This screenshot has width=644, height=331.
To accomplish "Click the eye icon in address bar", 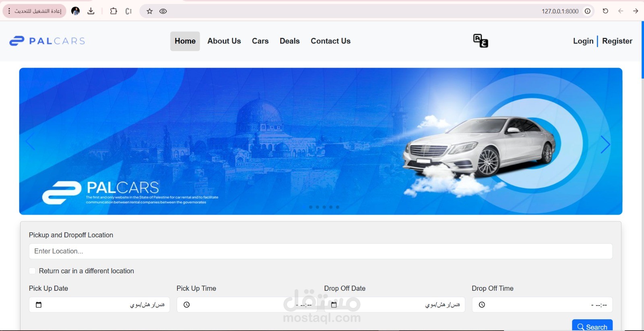I will click(x=163, y=11).
